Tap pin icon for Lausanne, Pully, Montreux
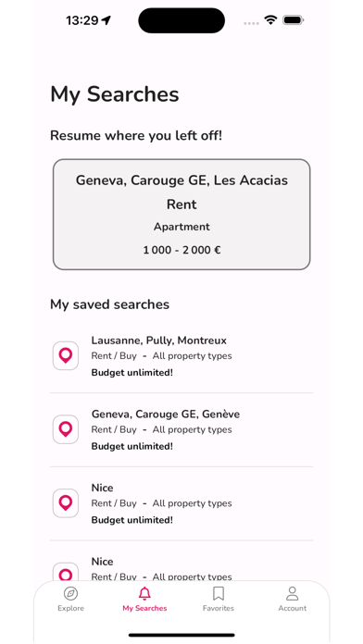Screen dimensions: 363x644 coord(66,355)
